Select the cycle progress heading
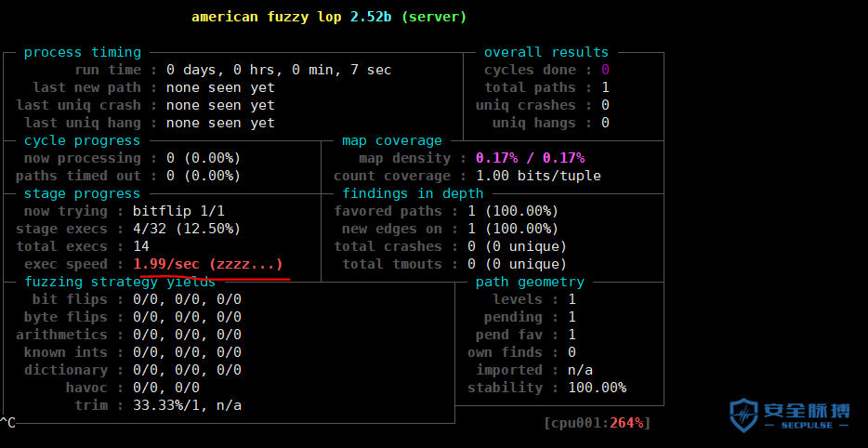The height and width of the screenshot is (448, 868). point(82,140)
